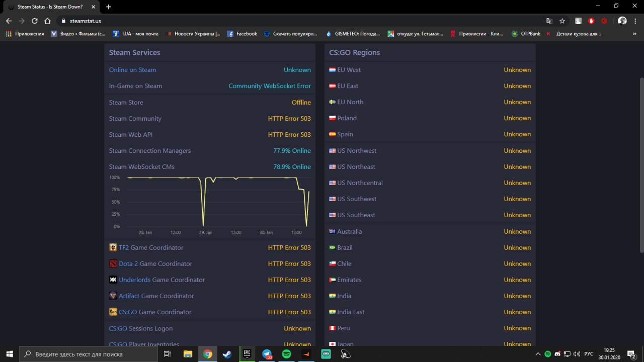644x362 pixels.
Task: Open the Приложения apps bookmark
Action: pyautogui.click(x=25, y=34)
